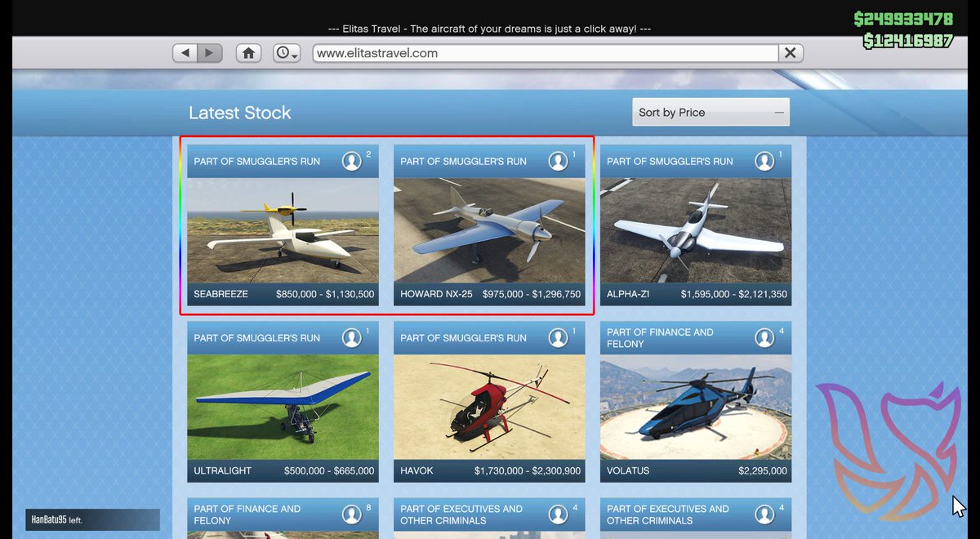Click player icon on right Executives and Other Criminals card

[765, 514]
